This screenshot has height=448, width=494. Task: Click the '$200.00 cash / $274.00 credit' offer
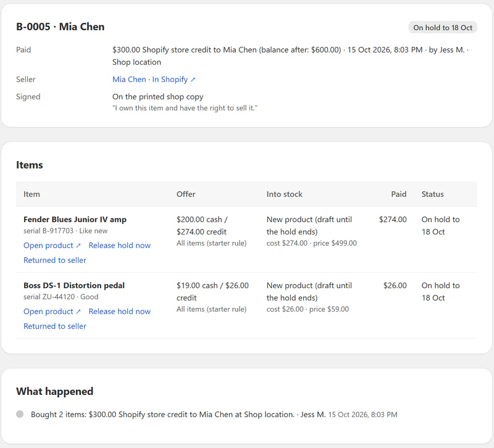202,225
